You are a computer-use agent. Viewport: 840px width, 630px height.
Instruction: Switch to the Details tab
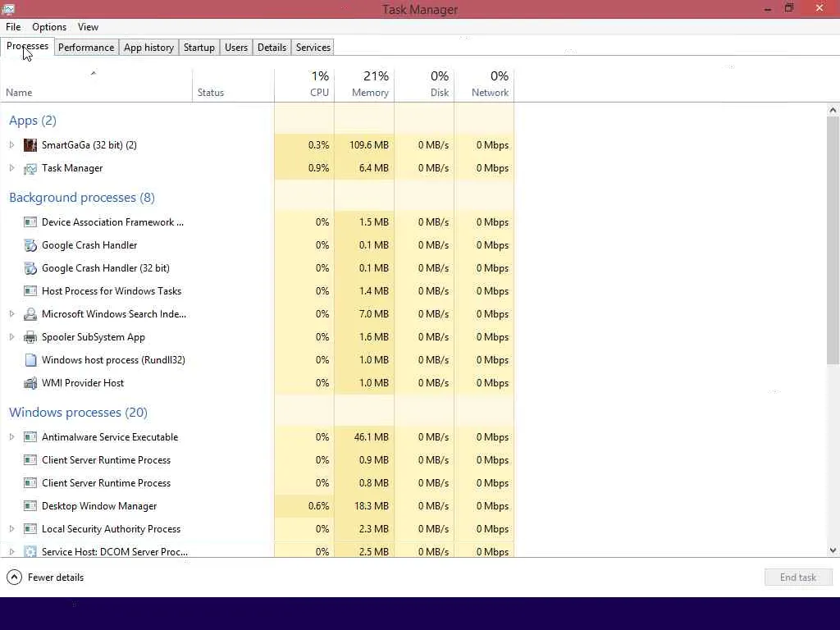[272, 47]
